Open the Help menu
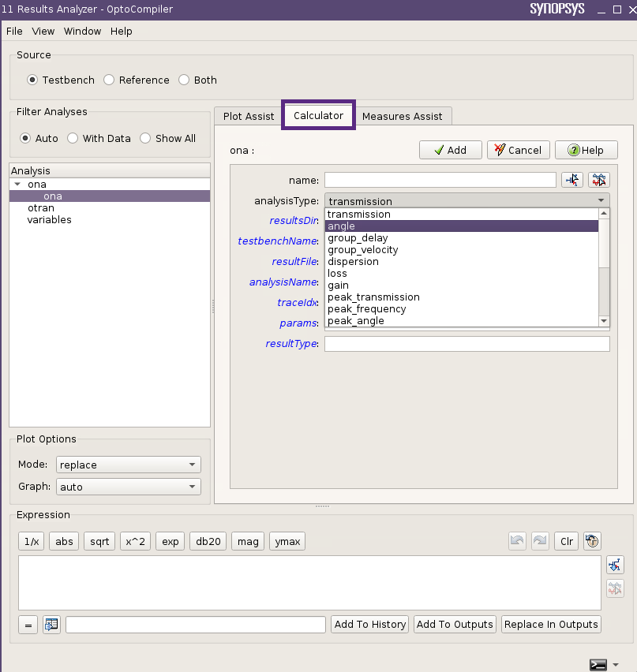 point(122,32)
